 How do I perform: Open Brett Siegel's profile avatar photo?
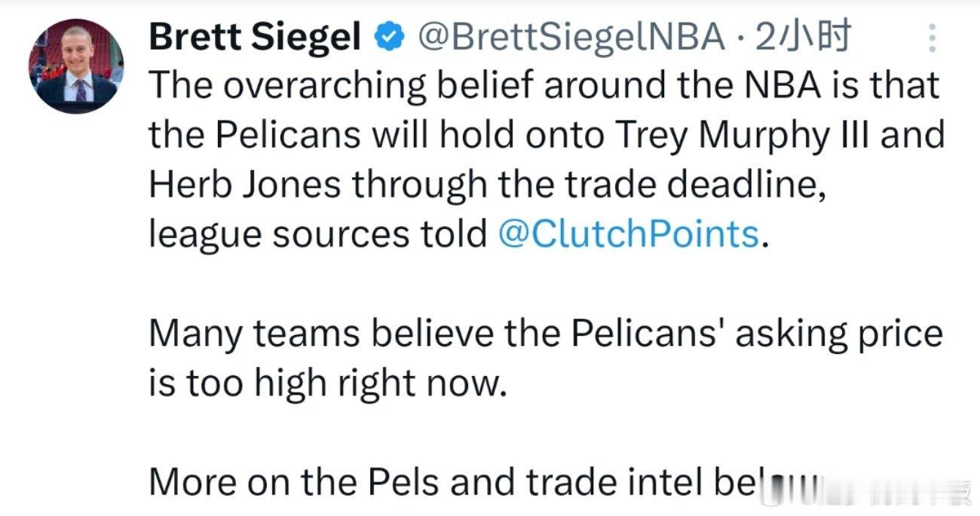(x=76, y=66)
